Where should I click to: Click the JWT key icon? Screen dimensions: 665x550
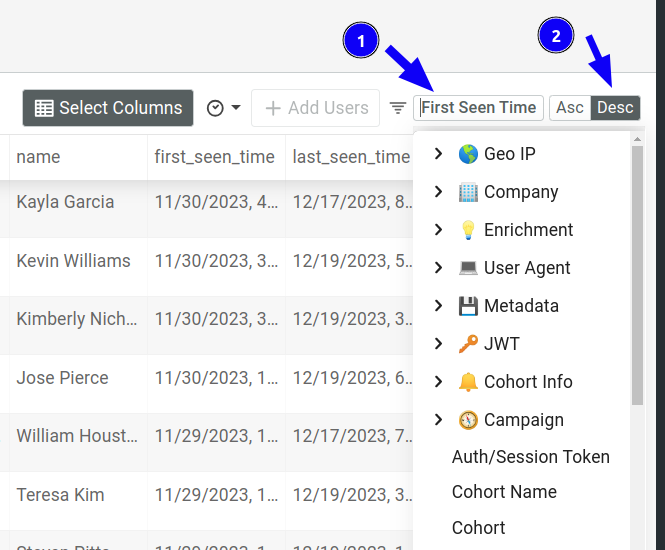(468, 343)
